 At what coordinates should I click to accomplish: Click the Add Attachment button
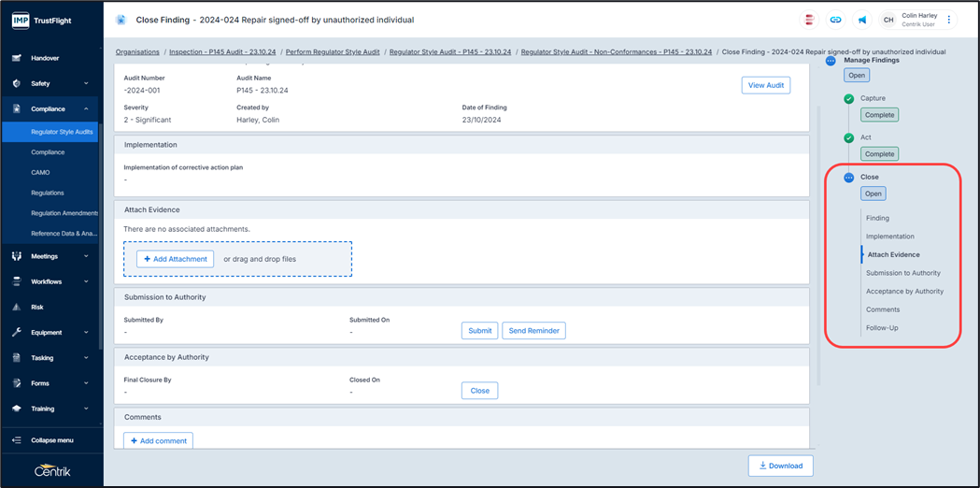(x=175, y=259)
